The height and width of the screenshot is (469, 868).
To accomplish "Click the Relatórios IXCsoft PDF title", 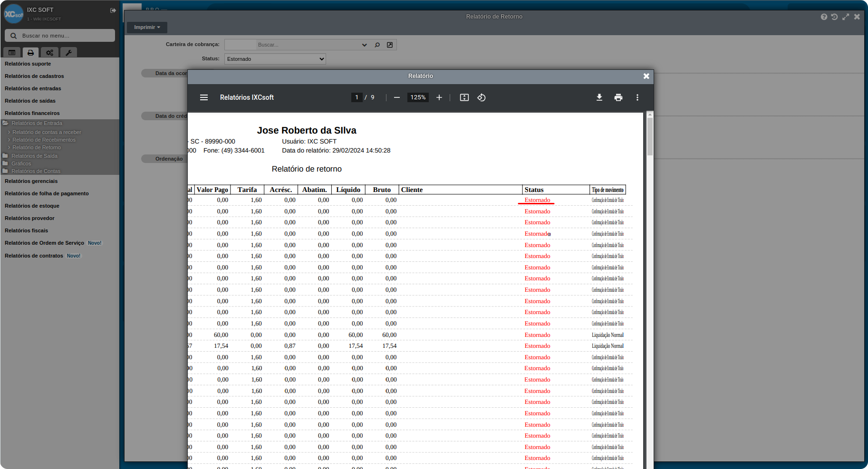I will (247, 97).
